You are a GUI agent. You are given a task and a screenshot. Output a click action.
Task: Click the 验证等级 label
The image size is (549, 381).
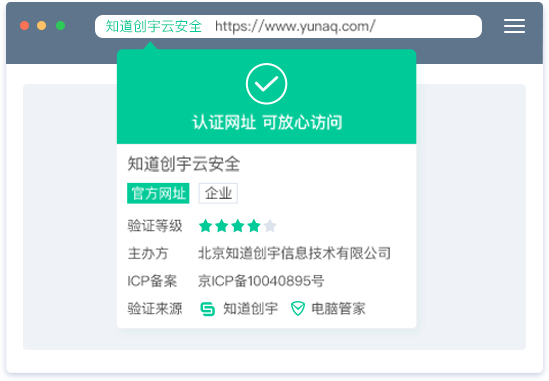pyautogui.click(x=155, y=226)
